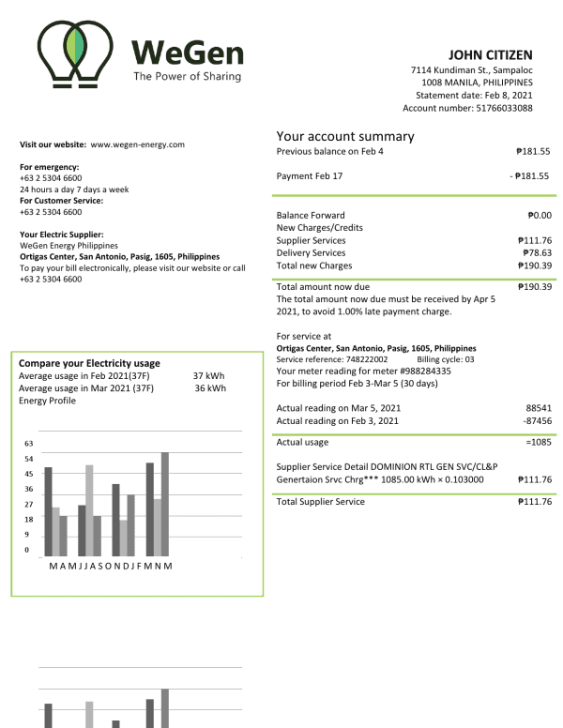Click the statement date Feb 8, 2021
This screenshot has width=563, height=728.
point(513,95)
